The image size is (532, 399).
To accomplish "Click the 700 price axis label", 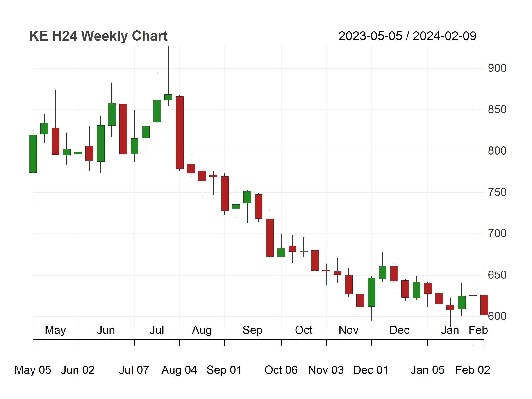I will (x=497, y=234).
